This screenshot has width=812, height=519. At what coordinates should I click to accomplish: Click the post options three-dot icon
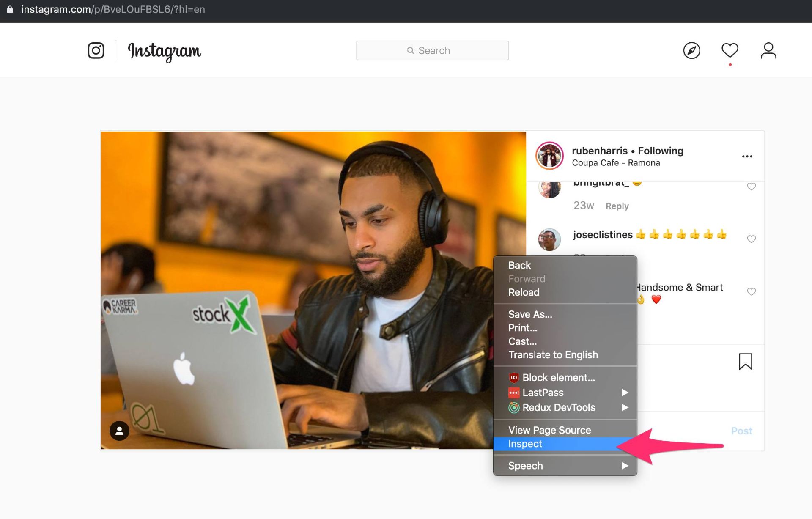(x=746, y=156)
